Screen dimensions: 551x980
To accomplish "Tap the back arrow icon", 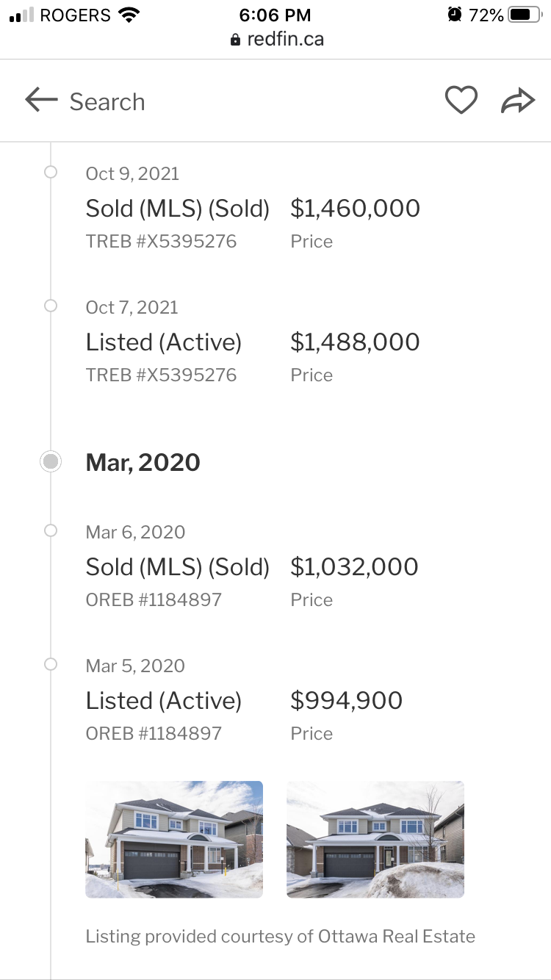I will pyautogui.click(x=41, y=101).
